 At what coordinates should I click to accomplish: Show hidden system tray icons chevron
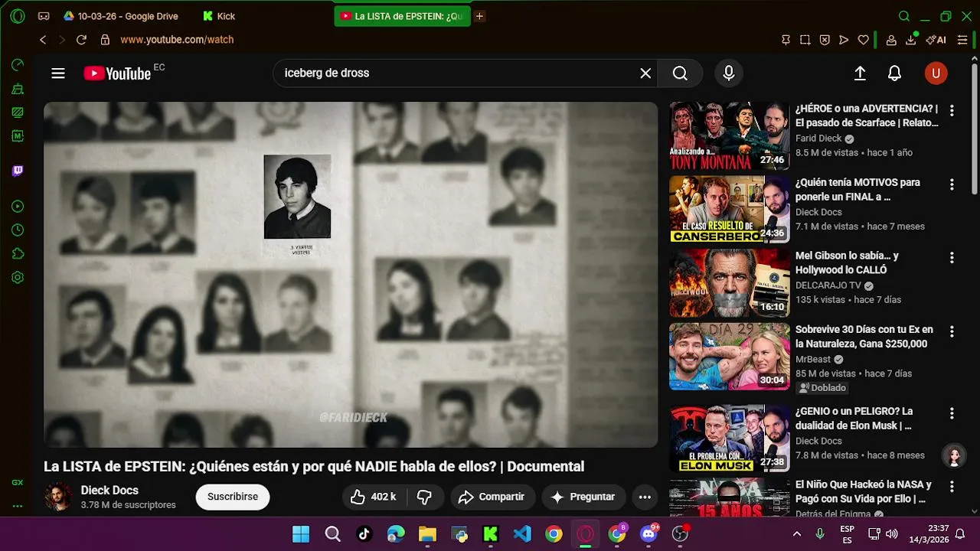(x=797, y=534)
